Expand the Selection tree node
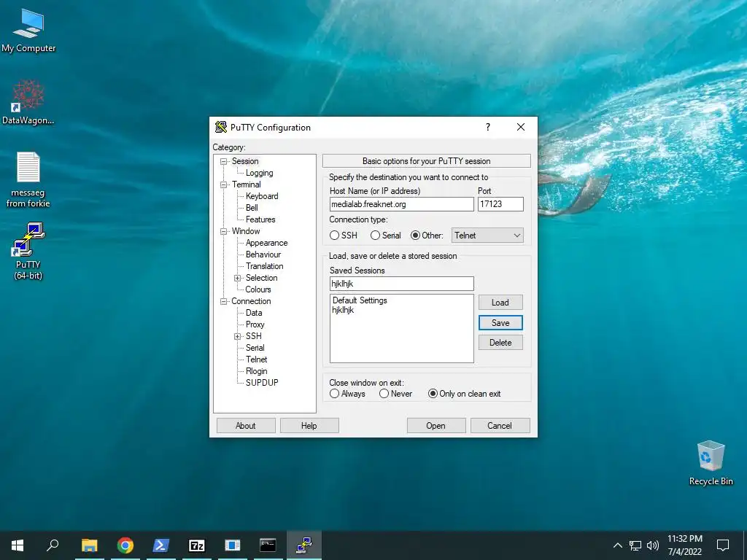The image size is (747, 560). (237, 278)
